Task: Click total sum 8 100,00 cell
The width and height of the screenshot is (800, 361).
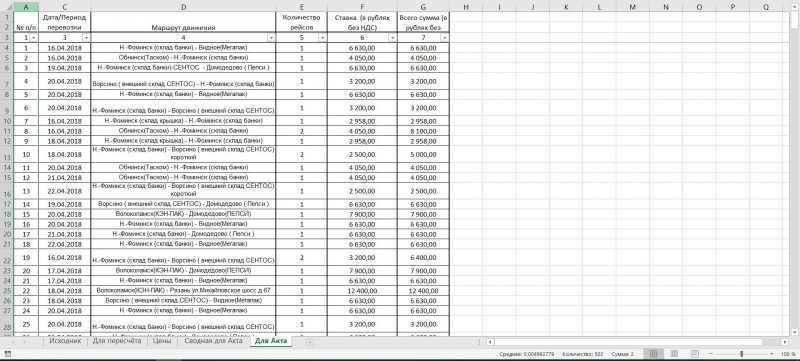Action: (423, 131)
